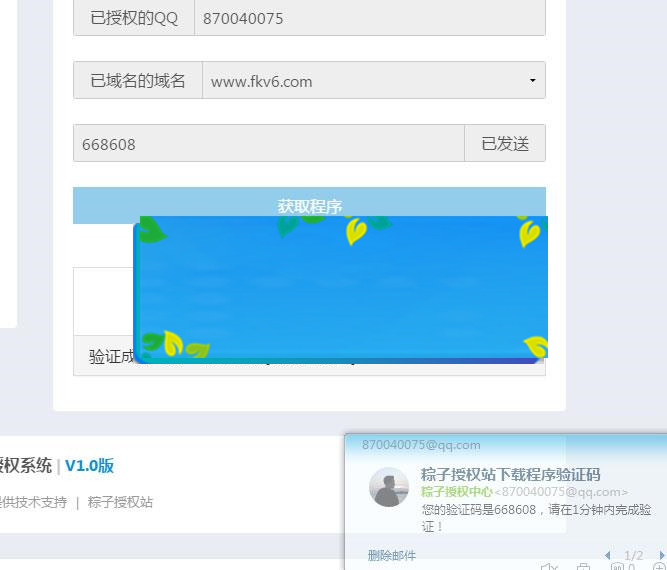667x570 pixels.
Task: Click the 已发送 button
Action: click(x=505, y=143)
